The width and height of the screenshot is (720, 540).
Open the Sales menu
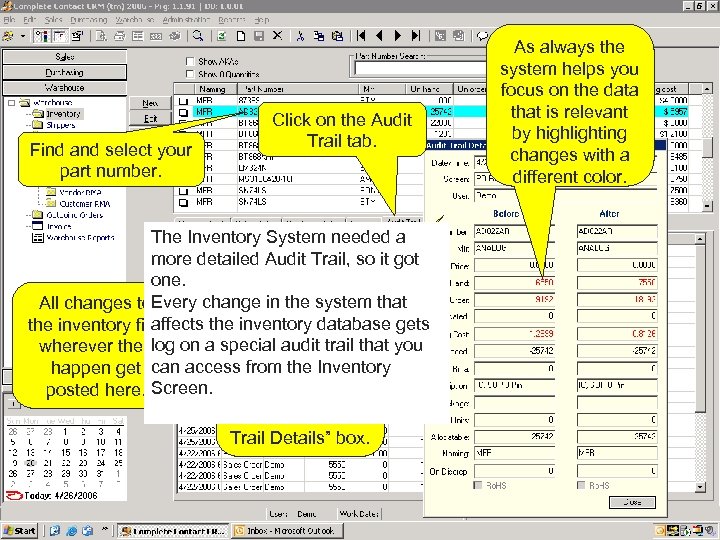point(53,20)
